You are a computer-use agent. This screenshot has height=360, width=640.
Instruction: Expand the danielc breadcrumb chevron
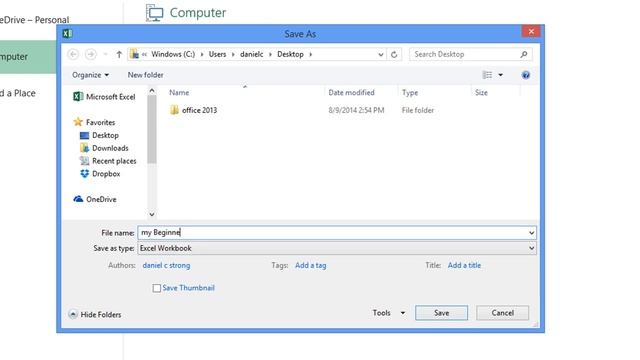pos(270,54)
